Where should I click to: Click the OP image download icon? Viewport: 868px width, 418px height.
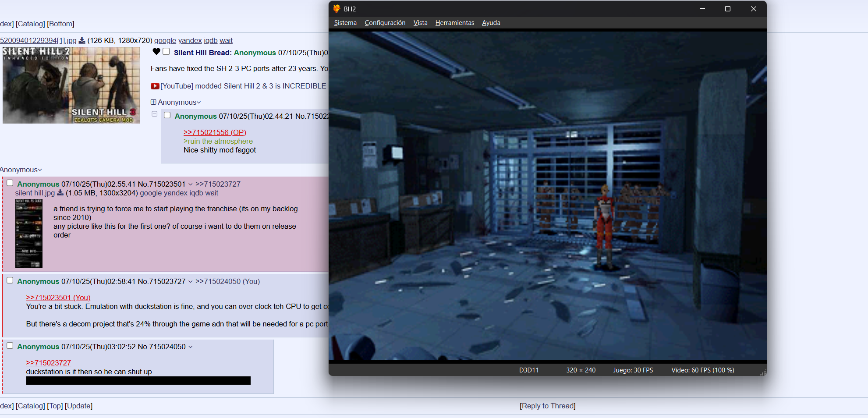(82, 40)
